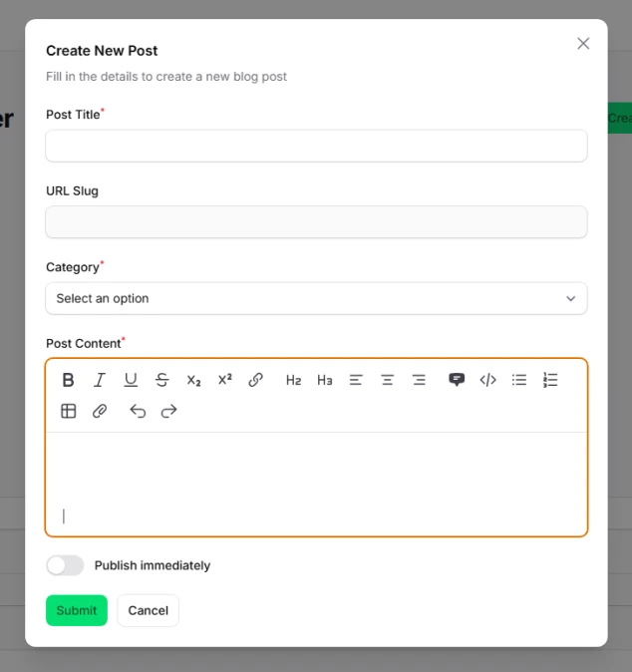Apply superscript formatting
Image resolution: width=632 pixels, height=672 pixels.
point(225,380)
